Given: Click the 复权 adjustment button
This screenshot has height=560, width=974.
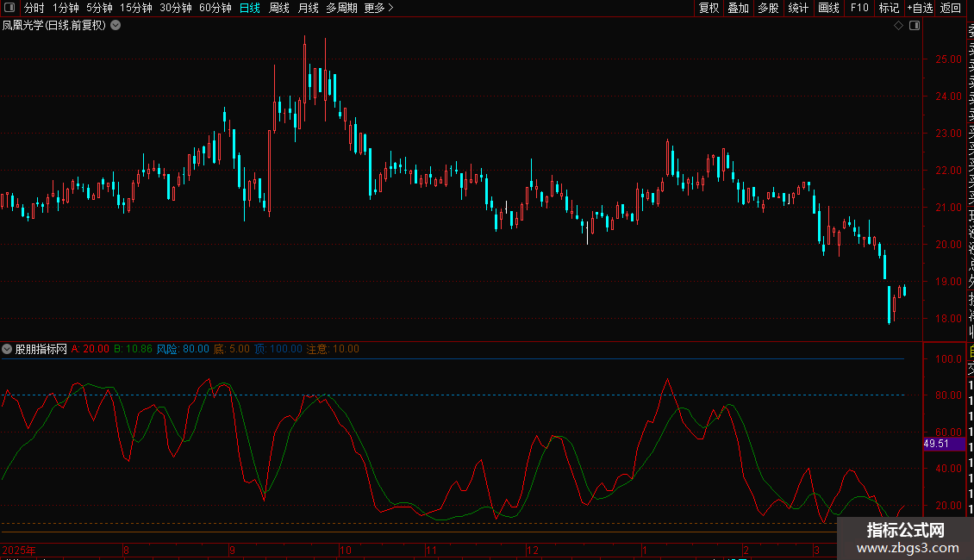Looking at the screenshot, I should pos(709,8).
